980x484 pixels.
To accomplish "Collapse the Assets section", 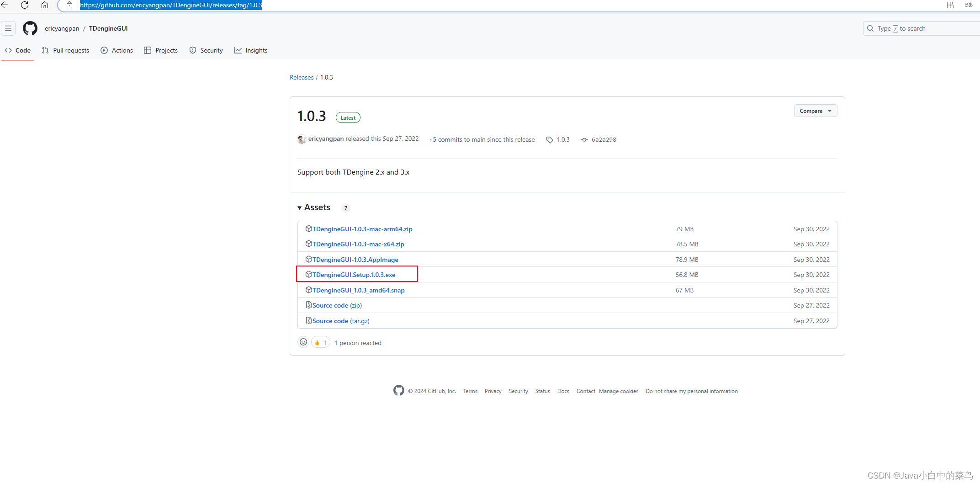I will point(300,207).
